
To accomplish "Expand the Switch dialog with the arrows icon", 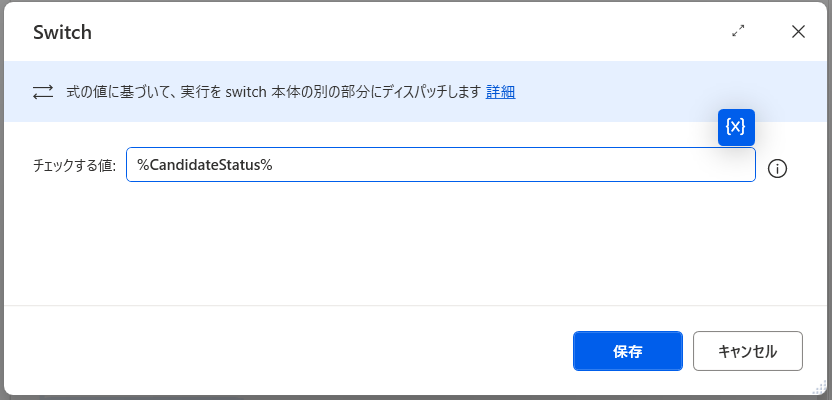I will [738, 31].
